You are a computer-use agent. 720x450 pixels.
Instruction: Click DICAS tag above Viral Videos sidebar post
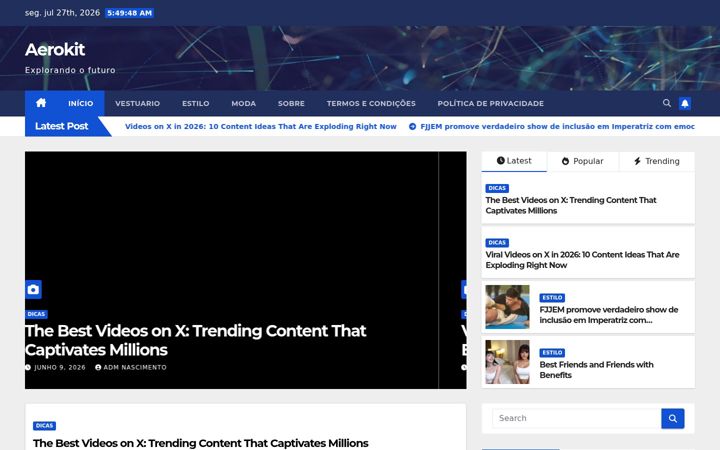pyautogui.click(x=497, y=243)
